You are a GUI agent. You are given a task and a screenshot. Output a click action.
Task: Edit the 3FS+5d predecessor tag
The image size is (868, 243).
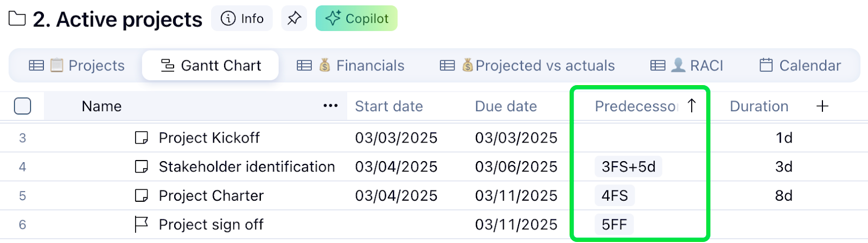coord(628,167)
